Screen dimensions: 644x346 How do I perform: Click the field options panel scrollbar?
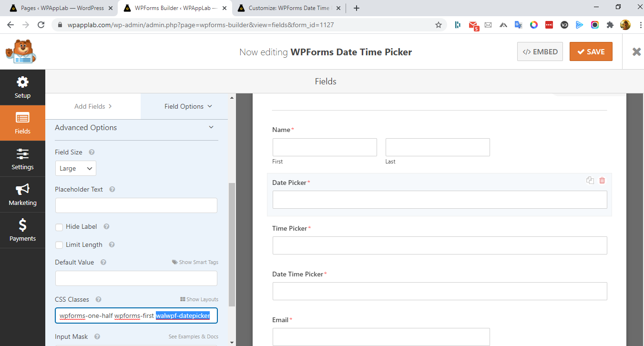coord(232,244)
